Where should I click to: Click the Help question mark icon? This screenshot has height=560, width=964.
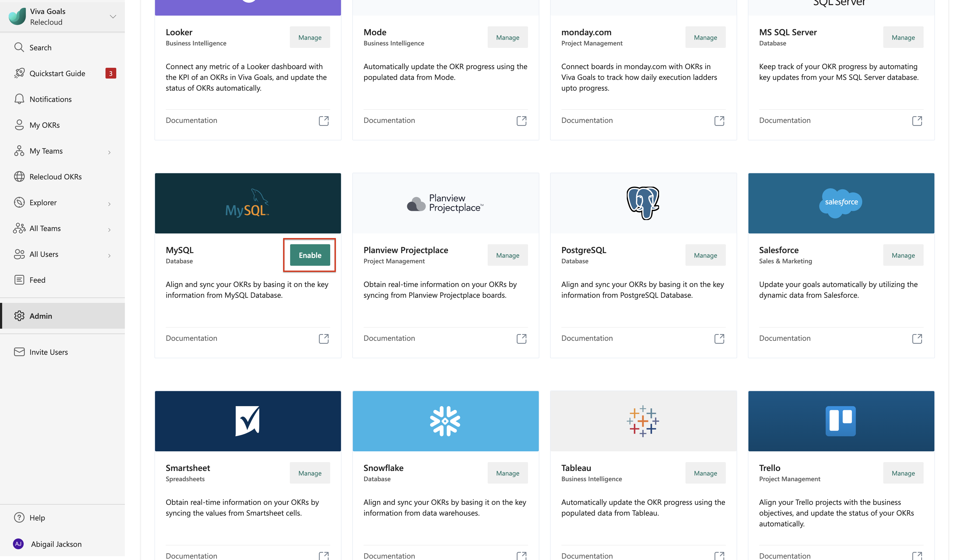tap(19, 517)
